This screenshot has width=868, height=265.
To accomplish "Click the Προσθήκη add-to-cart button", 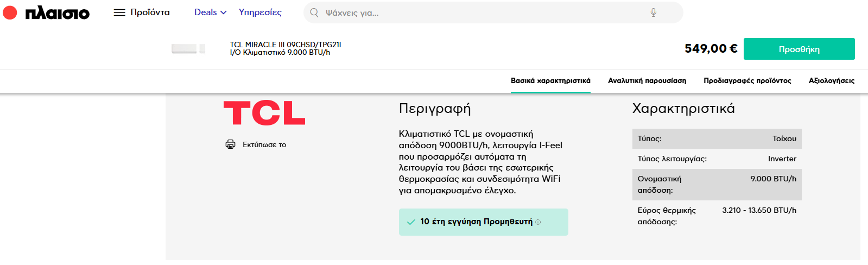I will [799, 49].
